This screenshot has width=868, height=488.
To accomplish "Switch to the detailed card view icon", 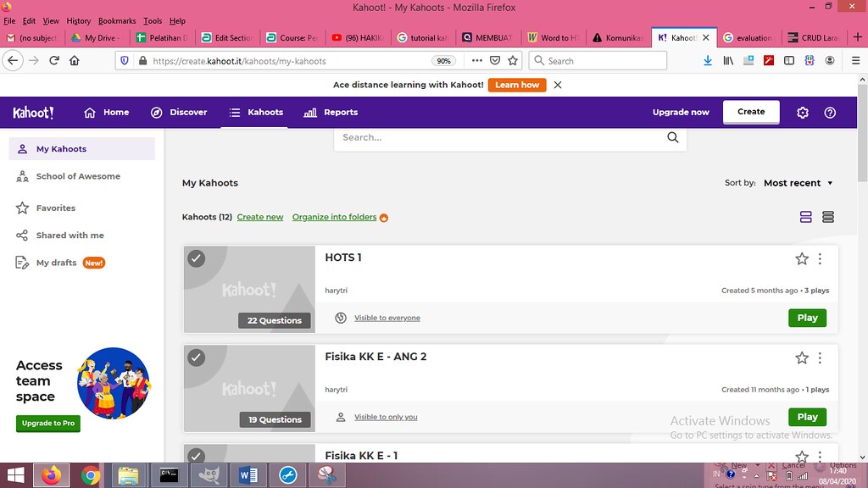I will click(x=806, y=217).
